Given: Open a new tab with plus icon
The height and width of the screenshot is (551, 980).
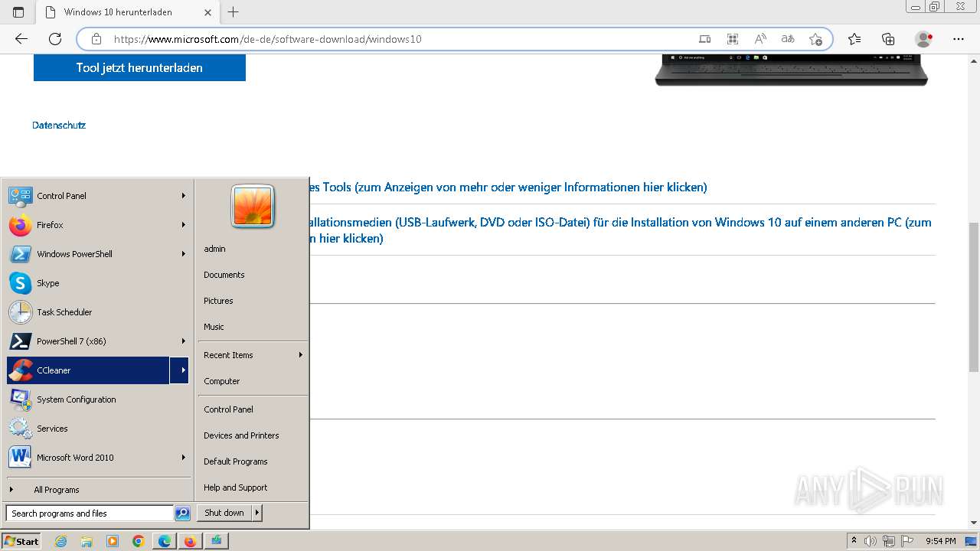Looking at the screenshot, I should tap(234, 12).
